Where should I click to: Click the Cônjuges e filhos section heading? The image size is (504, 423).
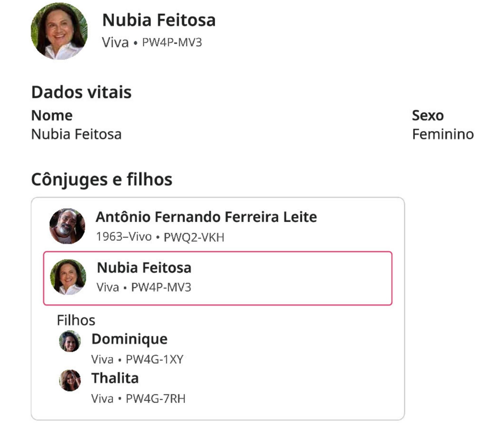(102, 180)
